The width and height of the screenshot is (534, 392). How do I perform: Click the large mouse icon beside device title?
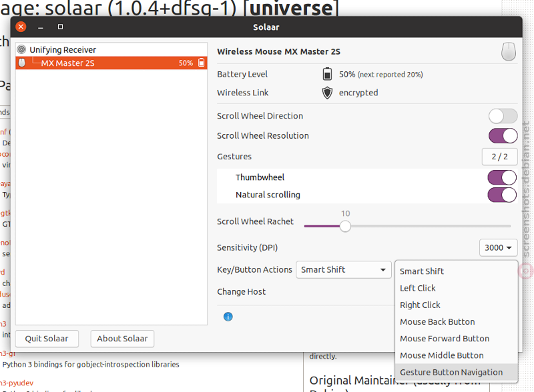point(508,51)
